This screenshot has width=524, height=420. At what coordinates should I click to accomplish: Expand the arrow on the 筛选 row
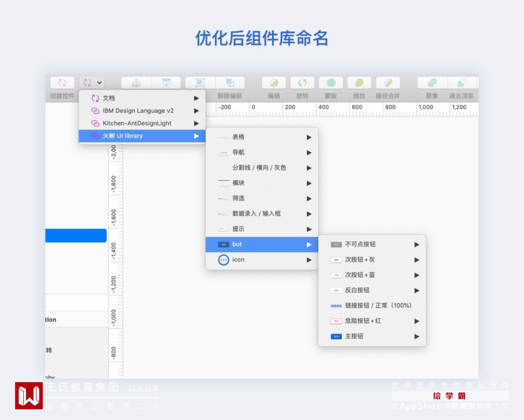click(x=309, y=198)
